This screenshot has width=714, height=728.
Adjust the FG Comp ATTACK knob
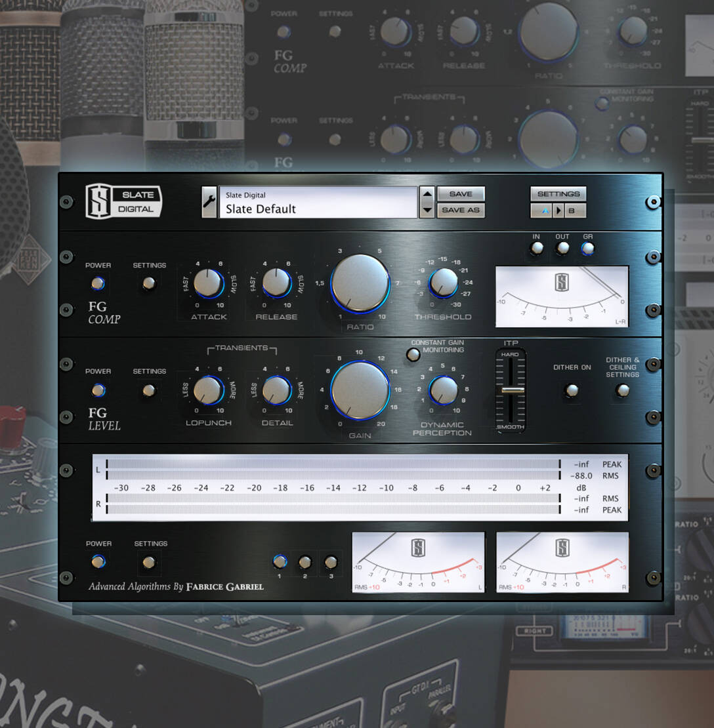tap(209, 283)
